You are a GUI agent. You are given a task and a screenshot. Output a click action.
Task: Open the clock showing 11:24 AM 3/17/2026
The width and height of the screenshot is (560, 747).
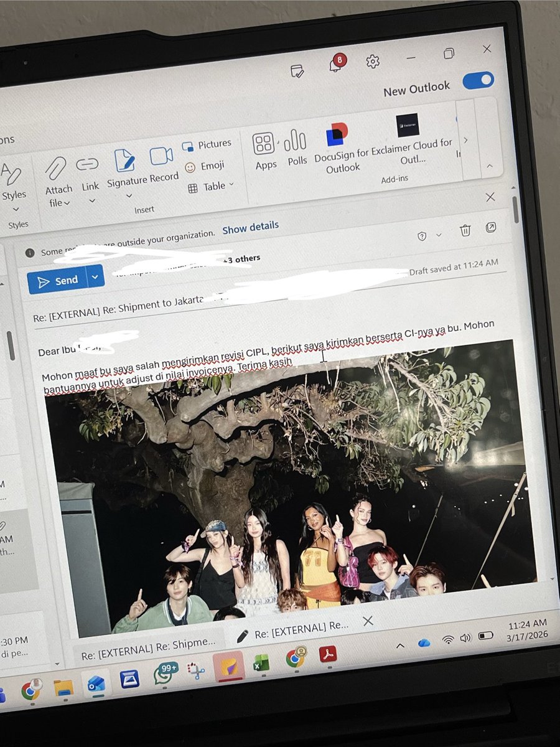(528, 629)
